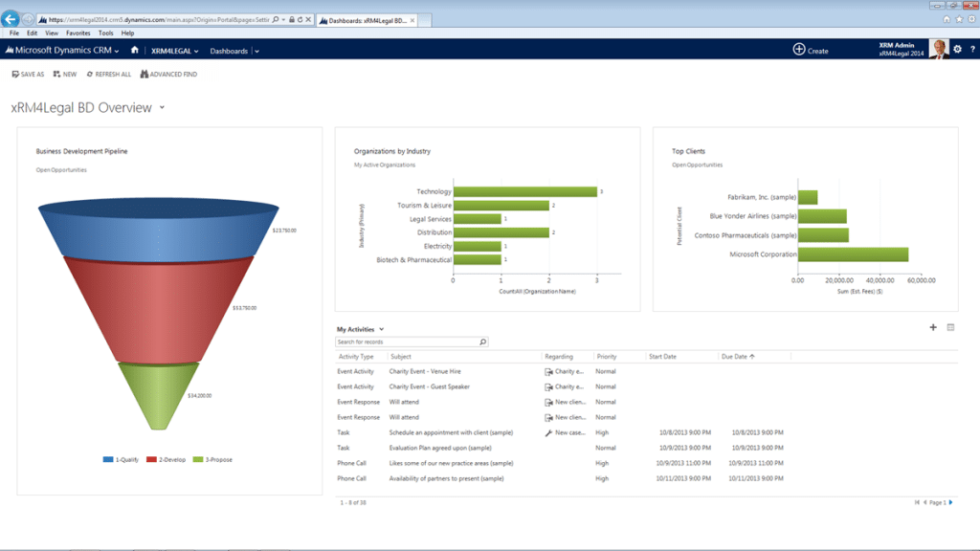This screenshot has height=551, width=980.
Task: Open My Activities view selector dropdown
Action: (381, 329)
